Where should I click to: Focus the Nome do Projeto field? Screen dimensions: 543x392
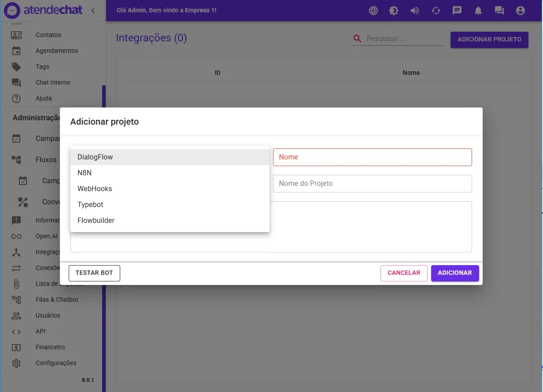373,184
